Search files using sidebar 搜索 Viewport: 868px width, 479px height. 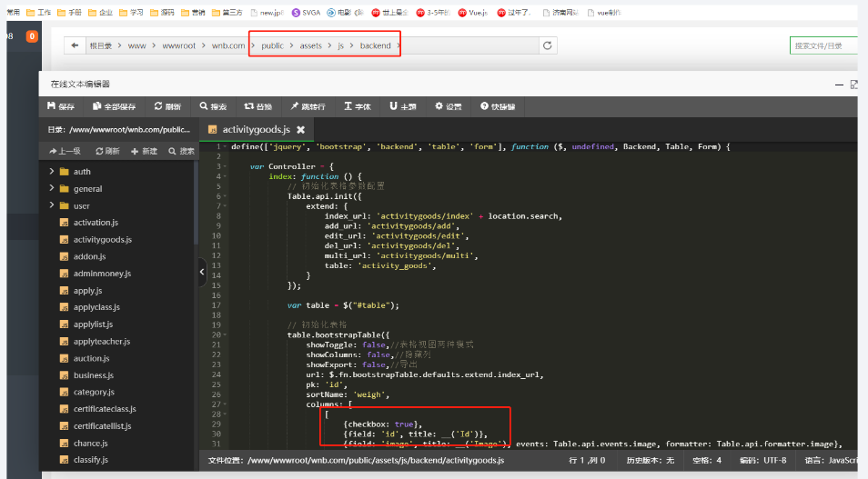click(x=182, y=151)
